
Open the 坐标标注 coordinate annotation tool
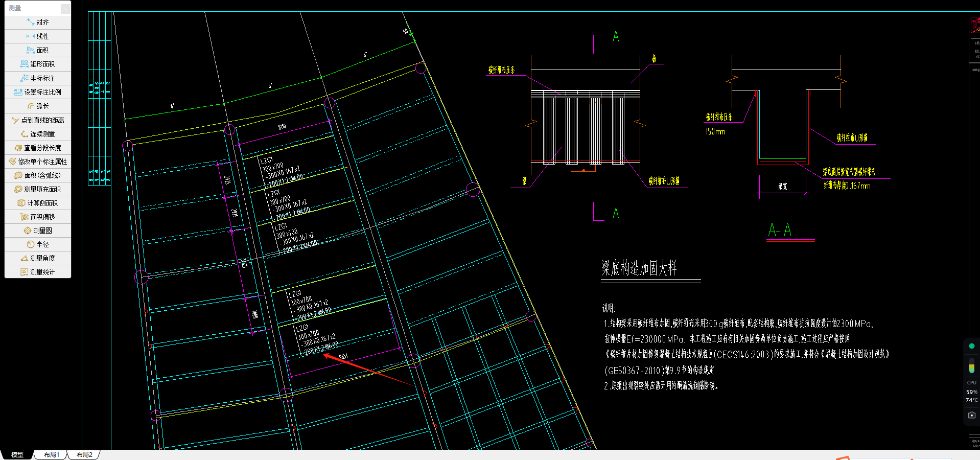tap(38, 78)
